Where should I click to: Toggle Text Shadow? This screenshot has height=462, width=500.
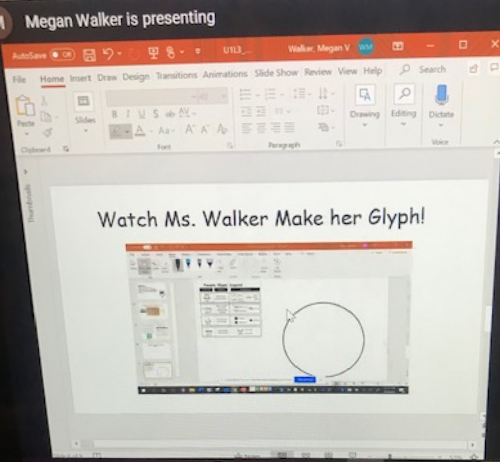156,114
